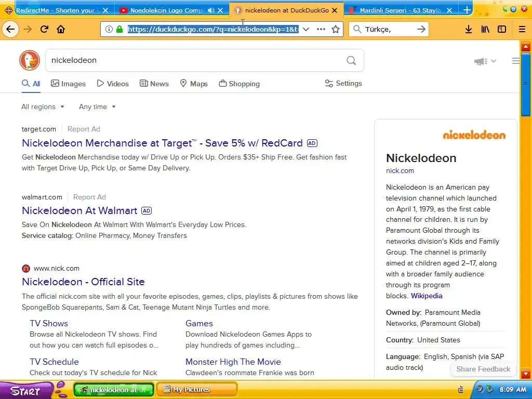This screenshot has height=399, width=532.
Task: Click the vertical scrollbar thumb
Action: (526, 84)
